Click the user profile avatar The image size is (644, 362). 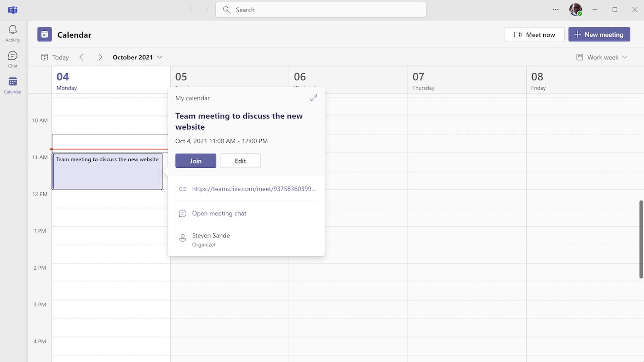[x=575, y=10]
